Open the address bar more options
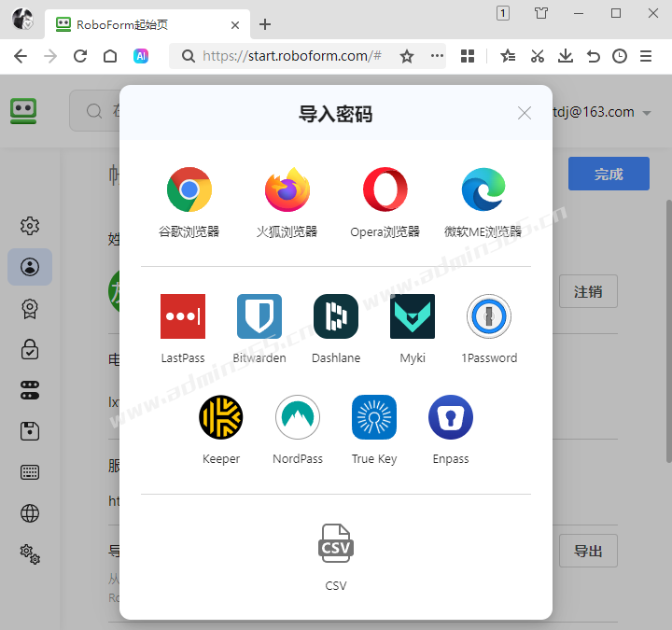Screen dimensions: 672x630 pos(437,56)
